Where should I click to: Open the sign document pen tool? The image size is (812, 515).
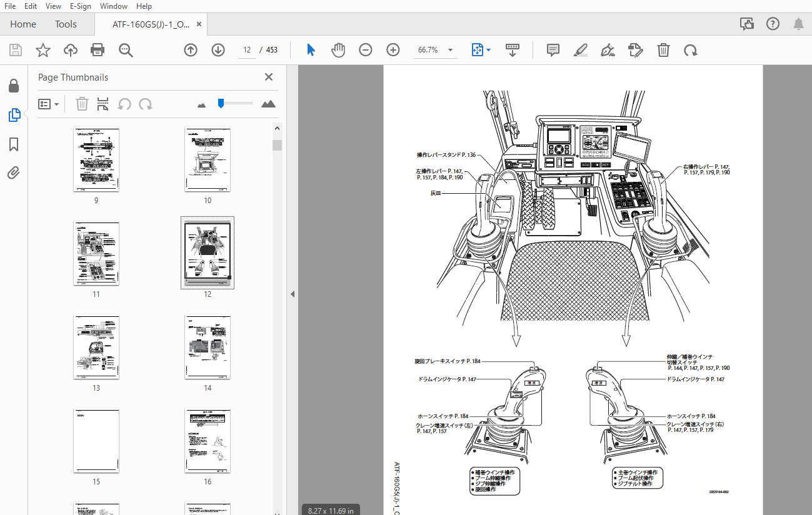point(608,50)
